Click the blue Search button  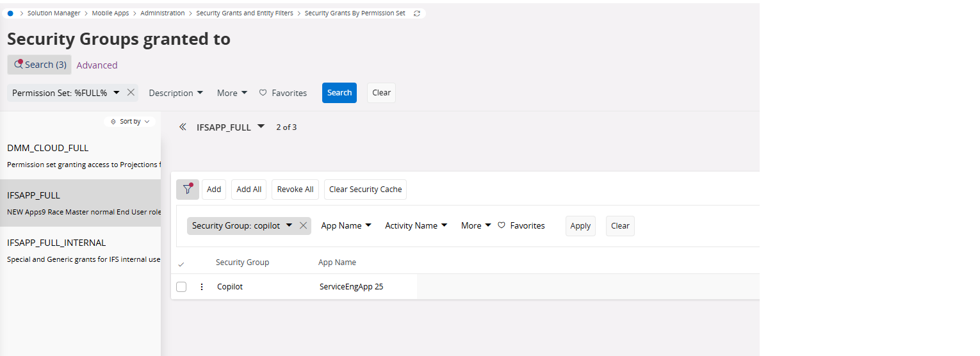click(339, 93)
